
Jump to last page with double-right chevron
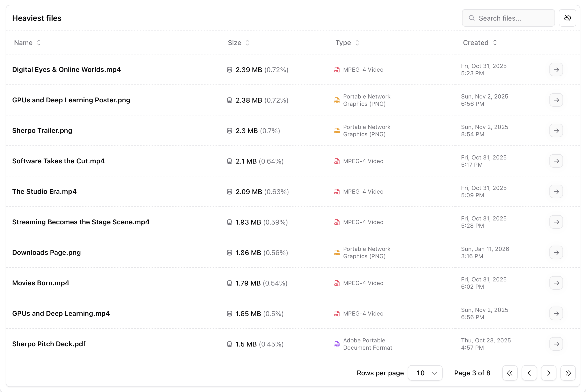tap(568, 373)
